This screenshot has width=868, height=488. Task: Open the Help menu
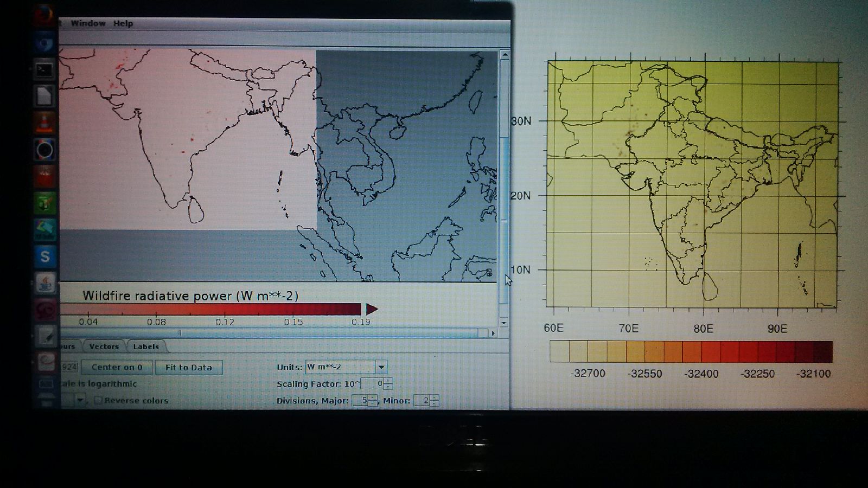123,23
